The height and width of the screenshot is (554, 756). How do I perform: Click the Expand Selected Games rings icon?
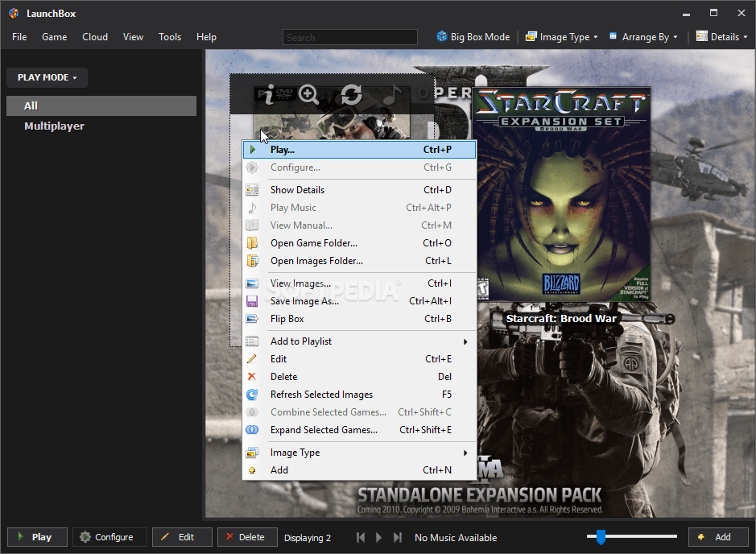(252, 430)
